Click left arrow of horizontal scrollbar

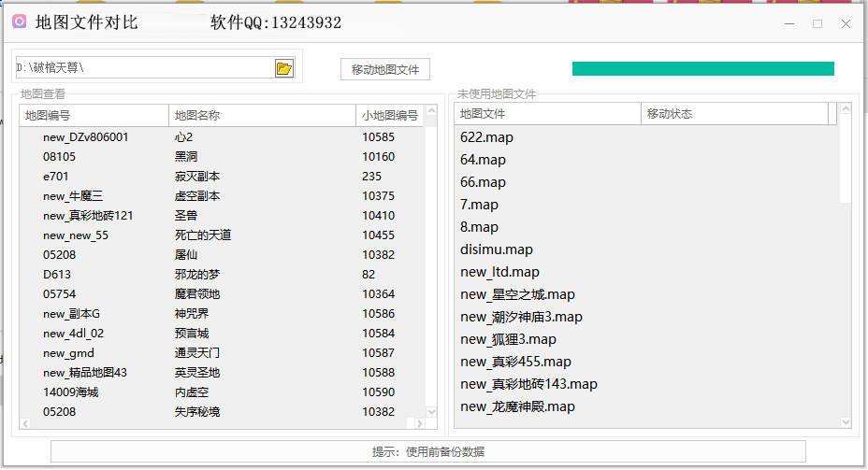pos(25,423)
